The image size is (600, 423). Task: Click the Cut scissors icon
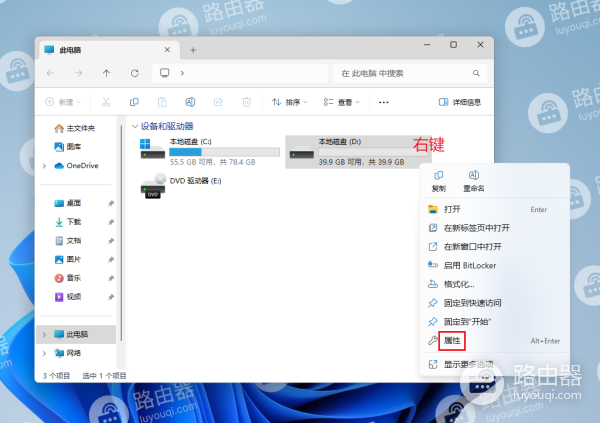[106, 102]
